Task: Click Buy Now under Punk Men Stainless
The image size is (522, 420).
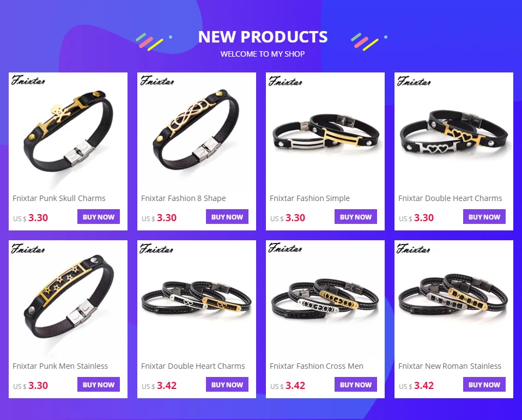Action: [99, 385]
